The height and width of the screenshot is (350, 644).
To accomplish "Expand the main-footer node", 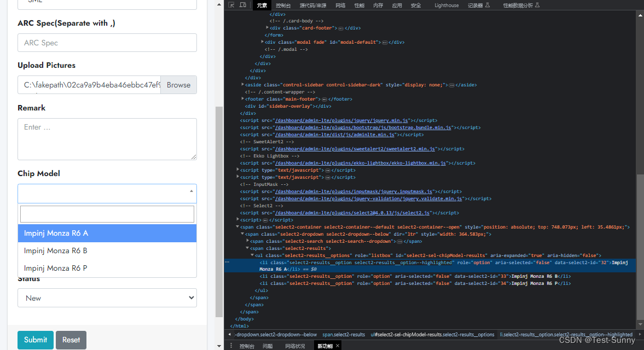I will 243,99.
